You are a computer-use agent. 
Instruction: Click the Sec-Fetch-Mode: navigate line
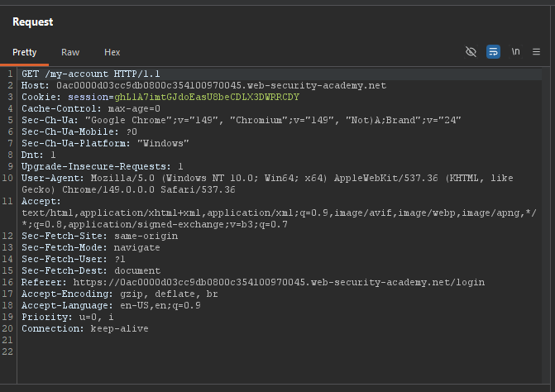click(x=91, y=247)
